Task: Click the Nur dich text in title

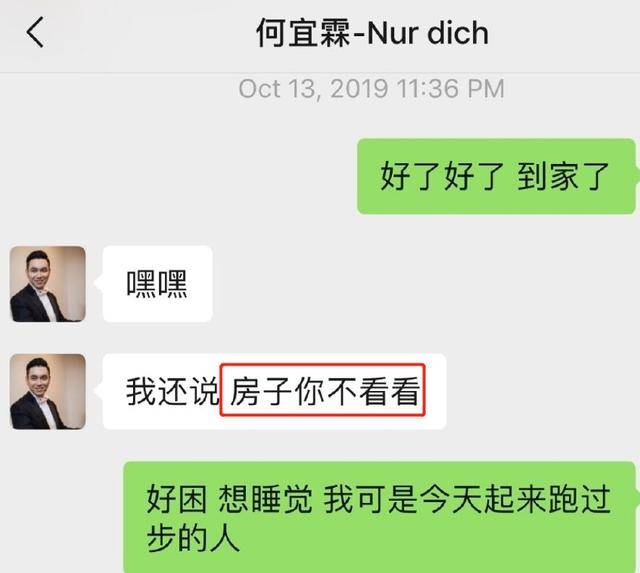Action: coord(427,33)
